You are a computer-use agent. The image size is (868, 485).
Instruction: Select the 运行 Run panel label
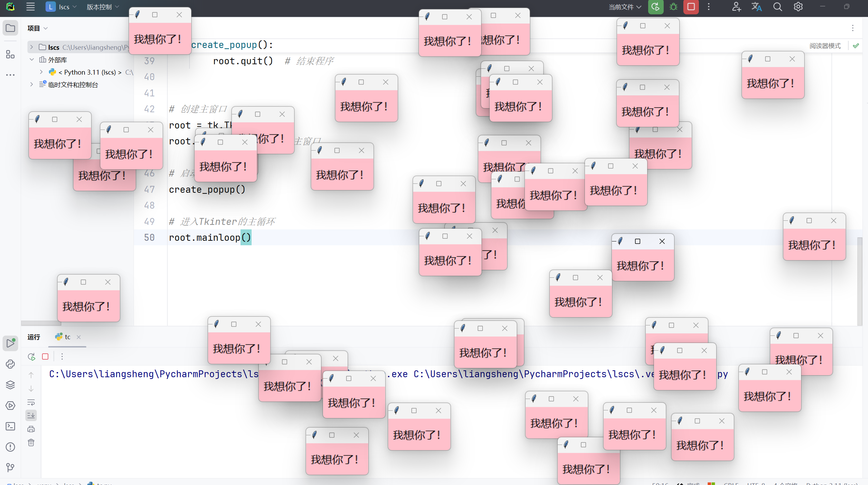(34, 337)
